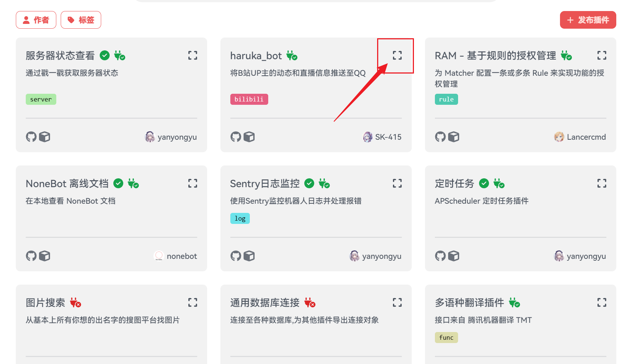Screen dimensions: 631x364
Task: Click the NoneBot 离线文档 title
Action: [67, 183]
